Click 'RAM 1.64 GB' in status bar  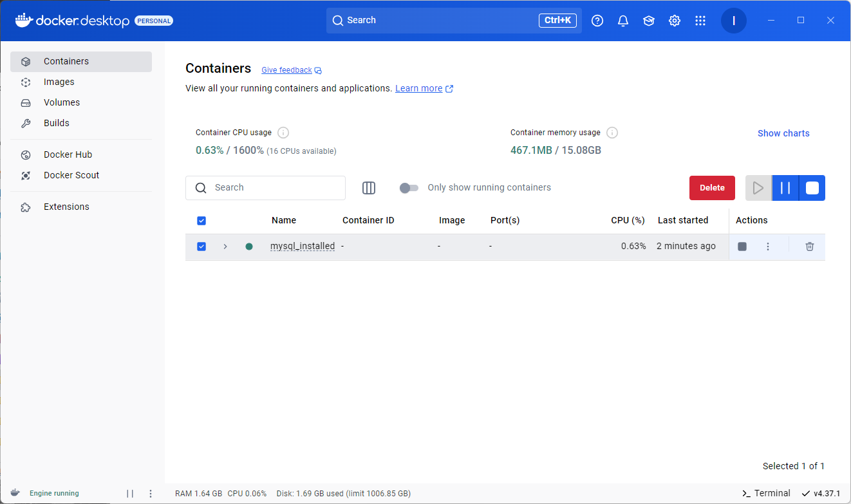coord(198,494)
